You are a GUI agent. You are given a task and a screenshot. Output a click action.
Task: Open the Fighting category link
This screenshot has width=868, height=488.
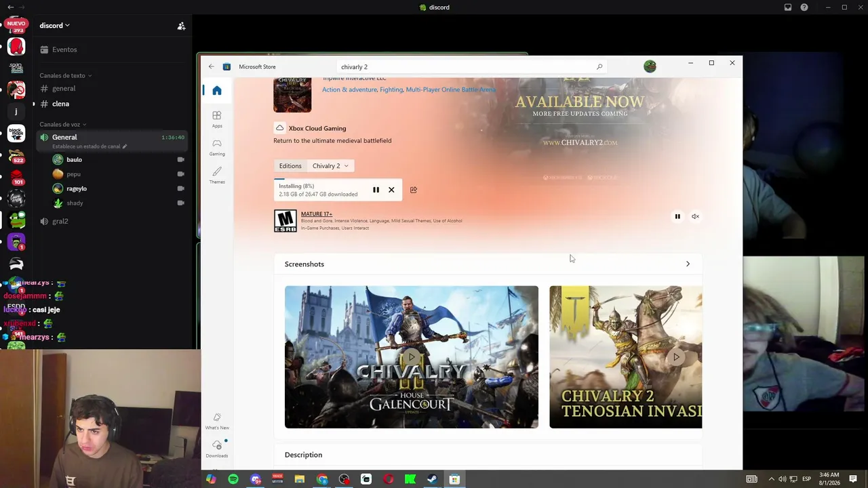391,89
